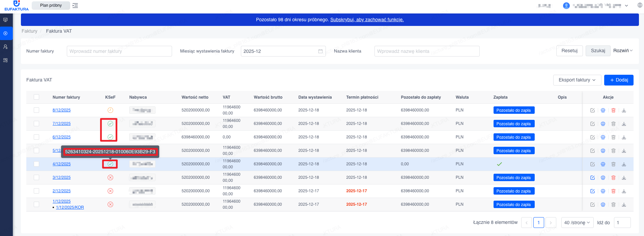Click the red trash icon for invoice 8/12/2025
The height and width of the screenshot is (236, 644).
[x=613, y=110]
